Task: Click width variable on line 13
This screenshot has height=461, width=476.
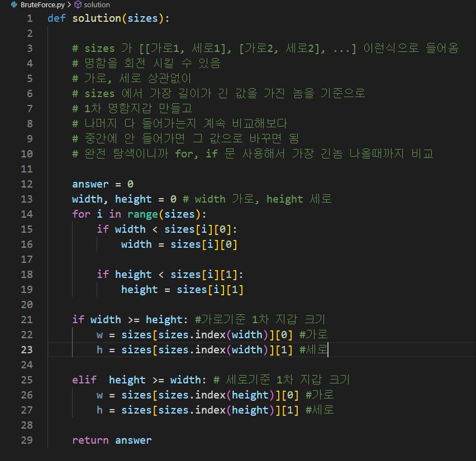Action: coord(87,199)
